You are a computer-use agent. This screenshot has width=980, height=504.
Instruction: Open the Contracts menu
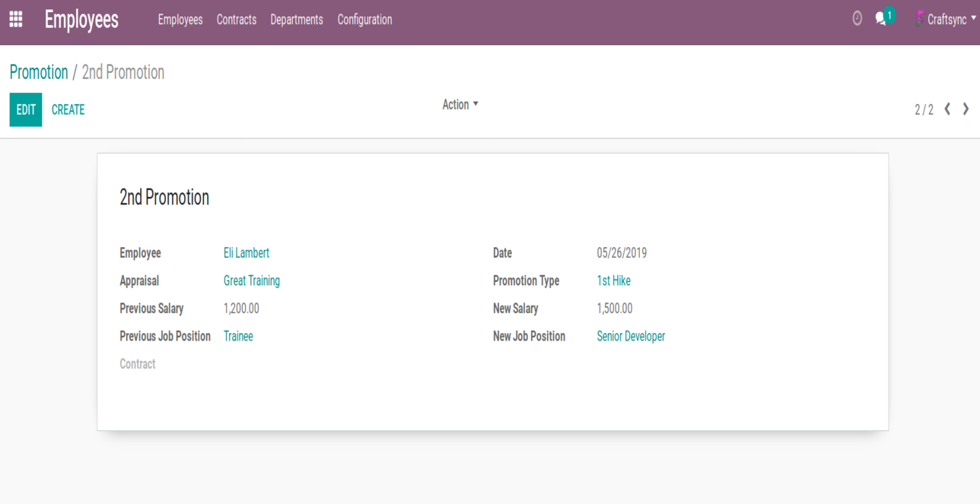pos(237,20)
